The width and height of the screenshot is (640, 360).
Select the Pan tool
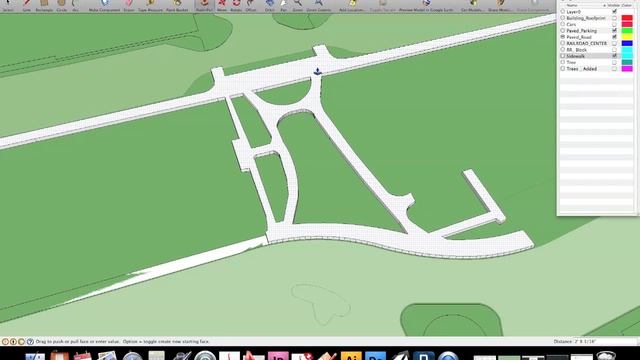[283, 5]
